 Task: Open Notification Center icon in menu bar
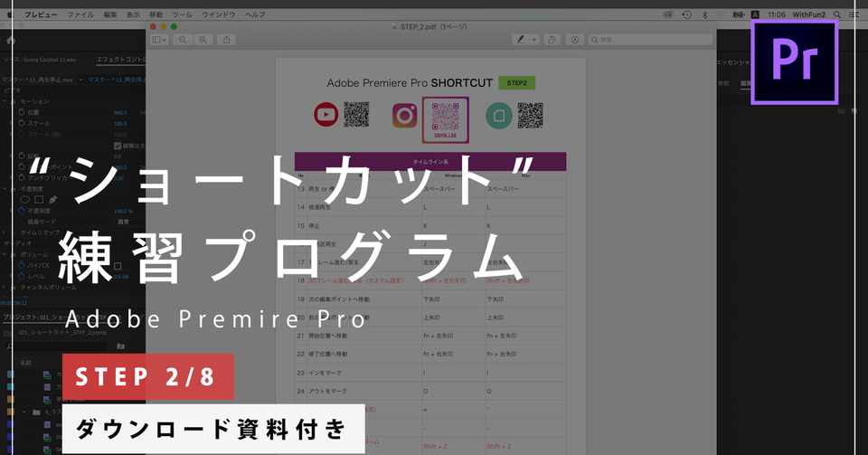[x=854, y=15]
